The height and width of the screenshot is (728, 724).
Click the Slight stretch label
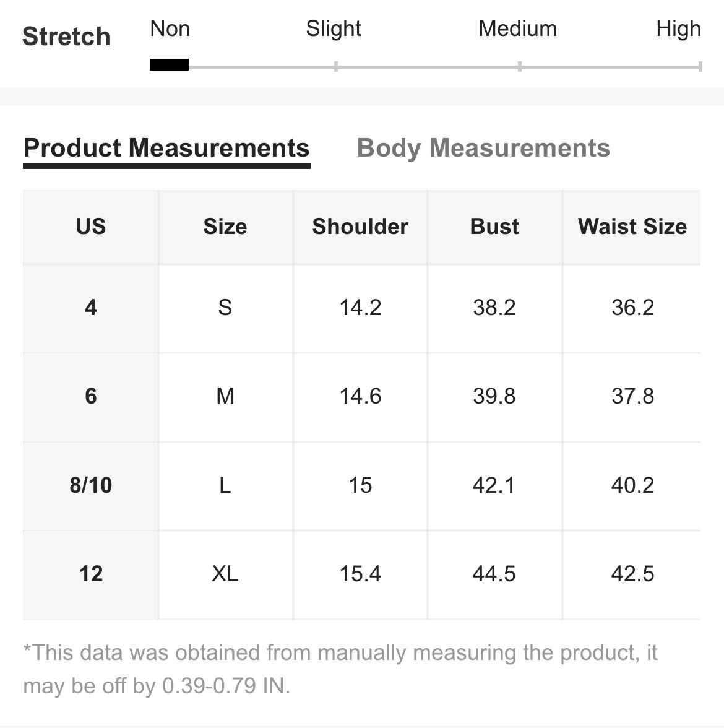(333, 28)
